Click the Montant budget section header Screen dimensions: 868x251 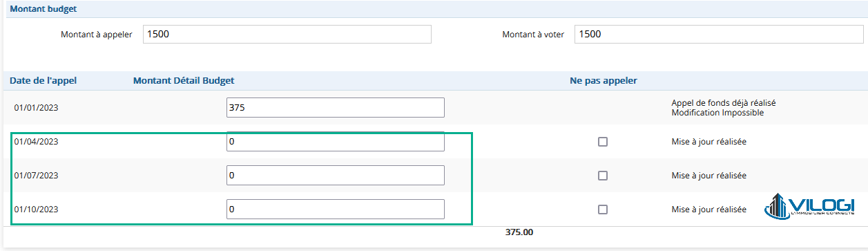[43, 9]
